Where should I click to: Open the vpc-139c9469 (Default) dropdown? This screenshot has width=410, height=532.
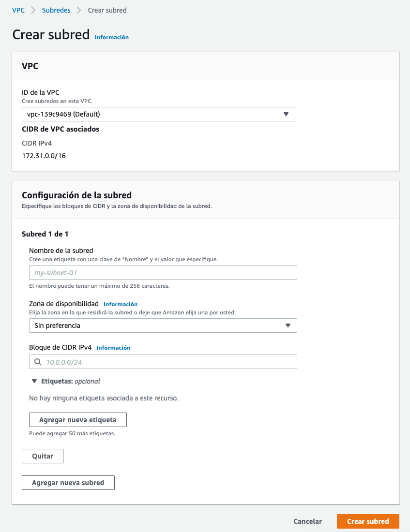click(x=158, y=114)
